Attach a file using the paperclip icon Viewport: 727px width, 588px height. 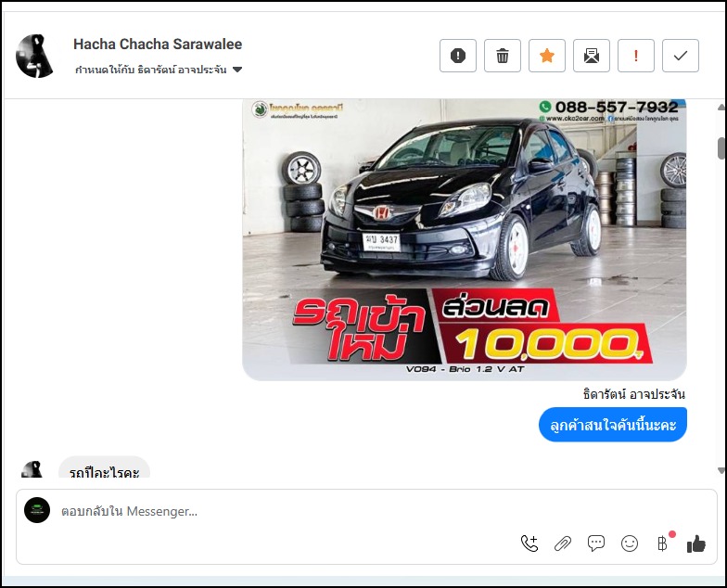[x=563, y=543]
